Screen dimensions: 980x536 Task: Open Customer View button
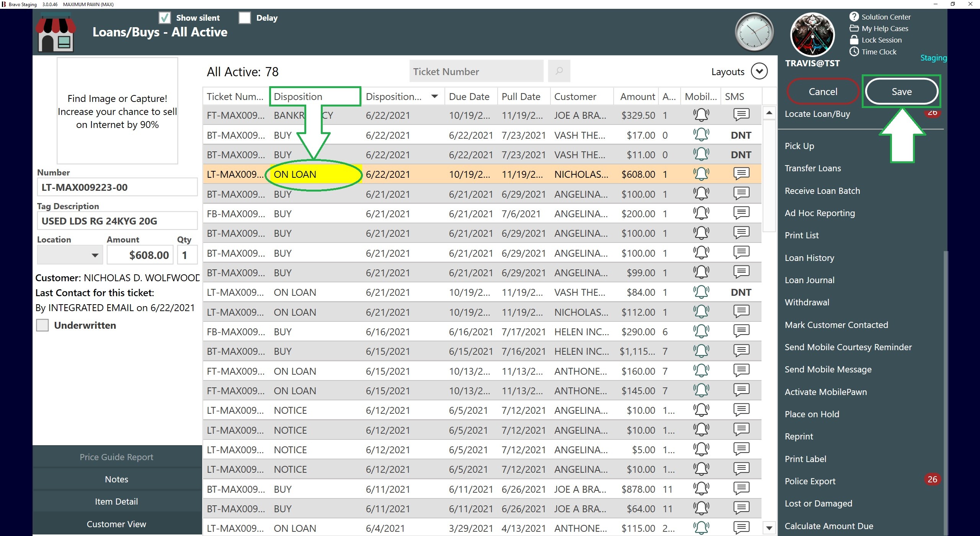pos(117,524)
